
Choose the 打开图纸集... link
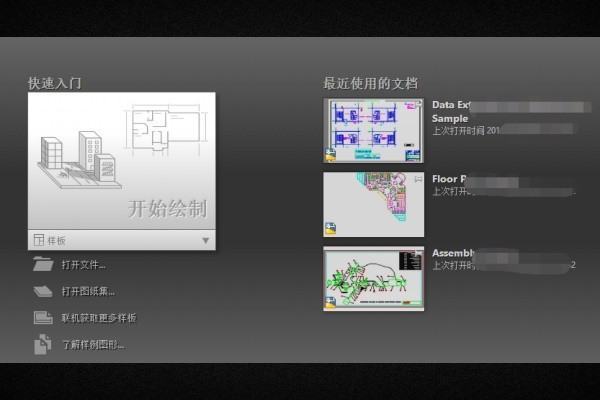pyautogui.click(x=88, y=291)
